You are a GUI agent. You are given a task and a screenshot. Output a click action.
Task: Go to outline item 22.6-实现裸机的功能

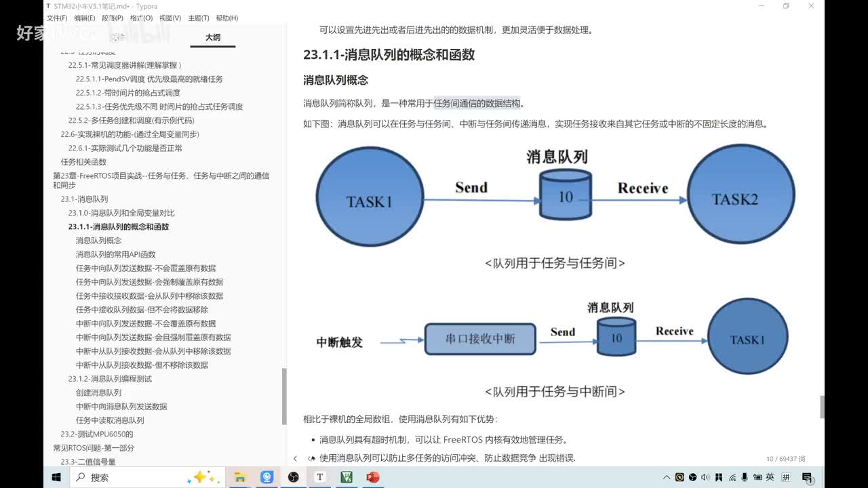tap(130, 134)
